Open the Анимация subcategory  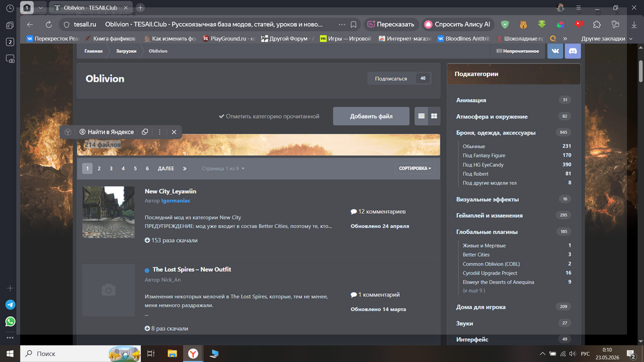[x=471, y=100]
